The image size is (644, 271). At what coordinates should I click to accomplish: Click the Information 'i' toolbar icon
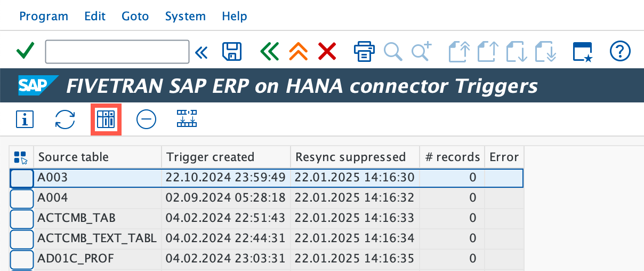click(x=25, y=119)
